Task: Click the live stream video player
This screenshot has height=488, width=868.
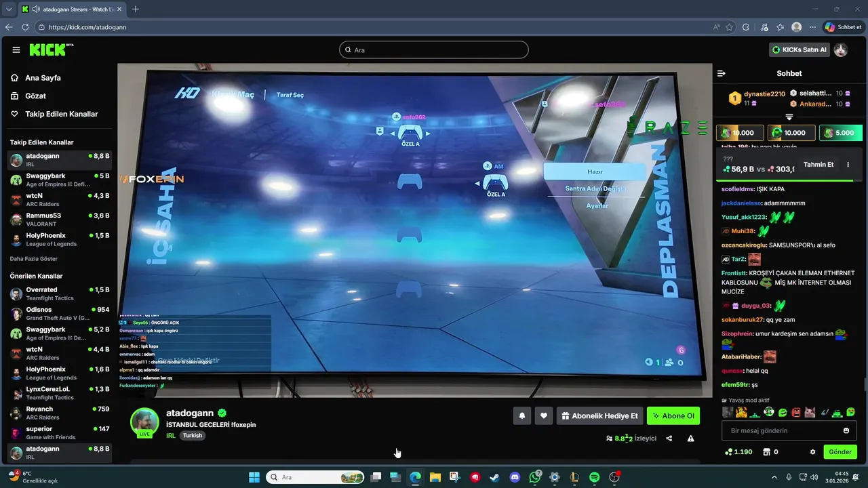Action: tap(415, 230)
